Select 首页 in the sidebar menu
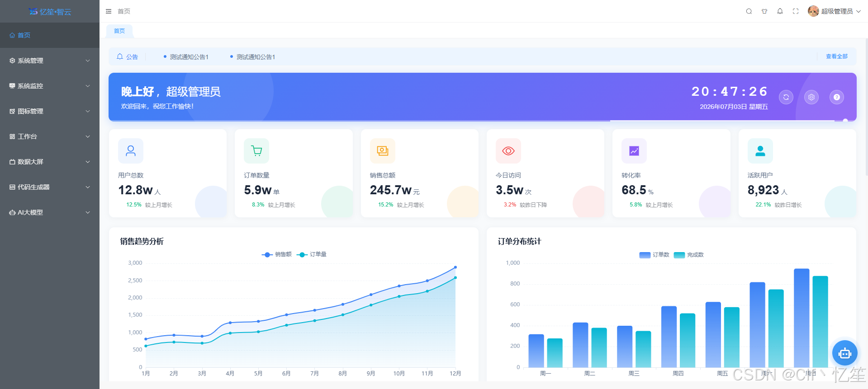Viewport: 868px width, 389px height. 50,35
